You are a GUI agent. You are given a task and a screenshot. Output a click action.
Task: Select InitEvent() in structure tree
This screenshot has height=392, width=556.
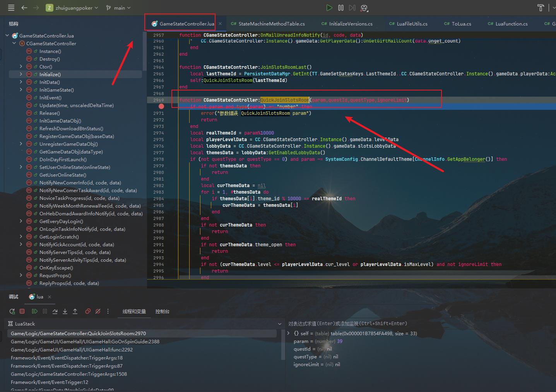pos(50,97)
